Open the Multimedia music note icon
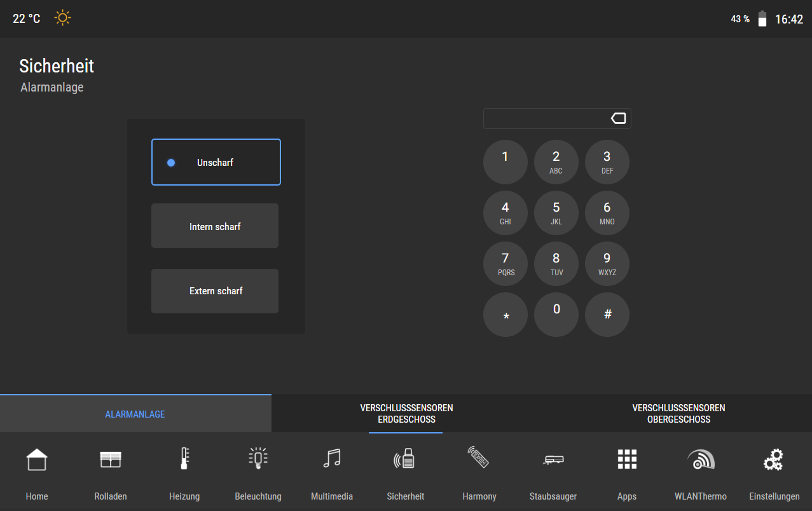Screen dimensions: 812x511 pyautogui.click(x=332, y=458)
